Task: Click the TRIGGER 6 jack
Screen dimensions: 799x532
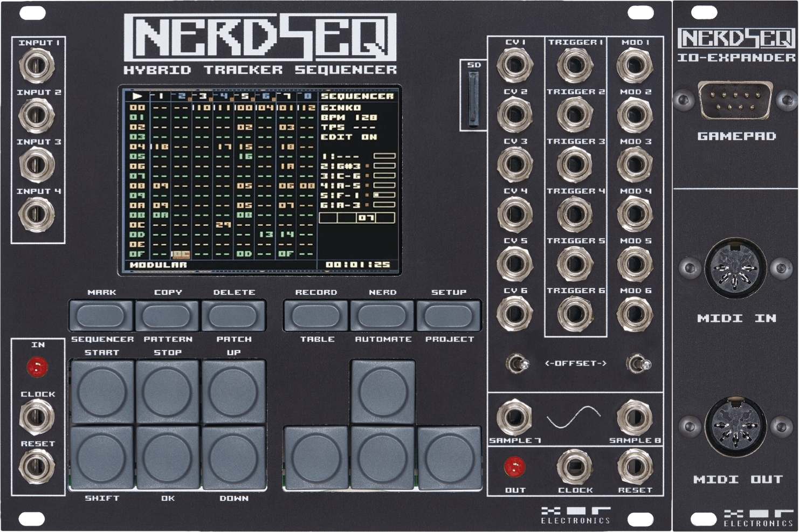Action: [x=575, y=313]
